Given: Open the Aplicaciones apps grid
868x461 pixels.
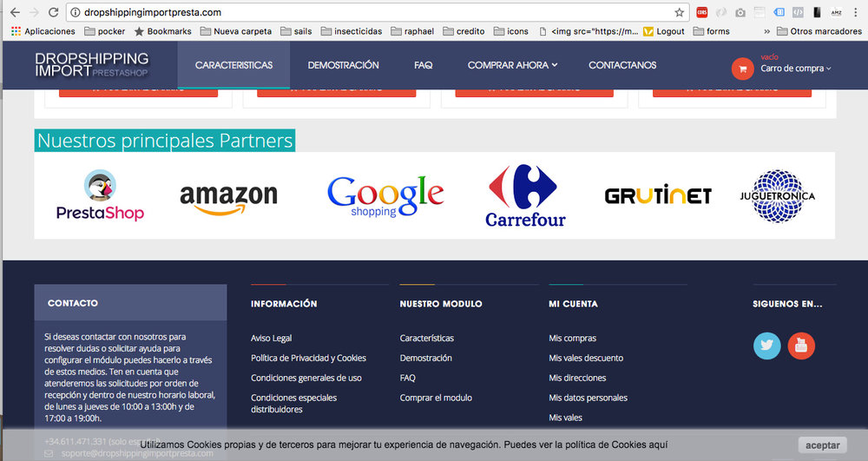Looking at the screenshot, I should point(43,31).
